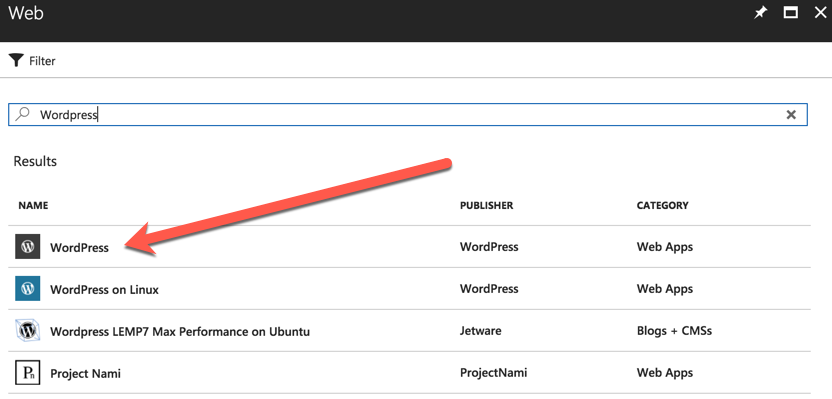Screen dimensions: 832x399
Task: Click publisher Jetware cell
Action: pos(481,331)
